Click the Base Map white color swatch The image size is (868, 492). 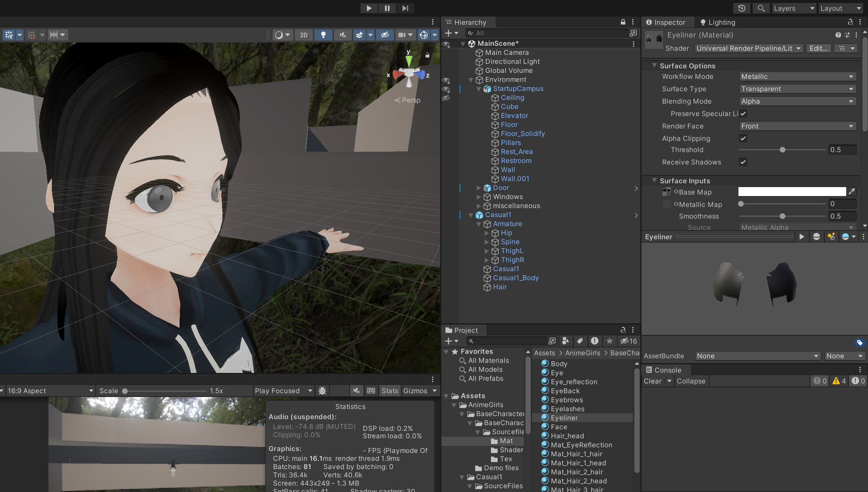click(x=792, y=192)
